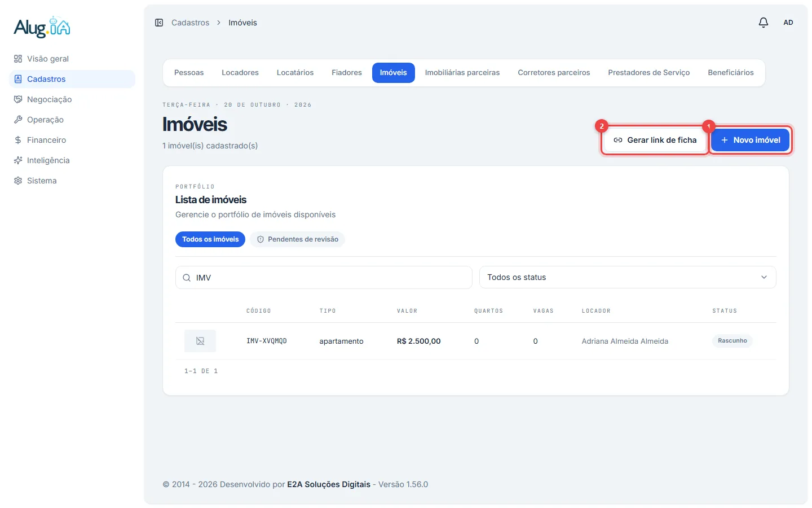Screen dimensions: 812x508
Task: Switch to the Pessoas tab
Action: click(x=189, y=73)
